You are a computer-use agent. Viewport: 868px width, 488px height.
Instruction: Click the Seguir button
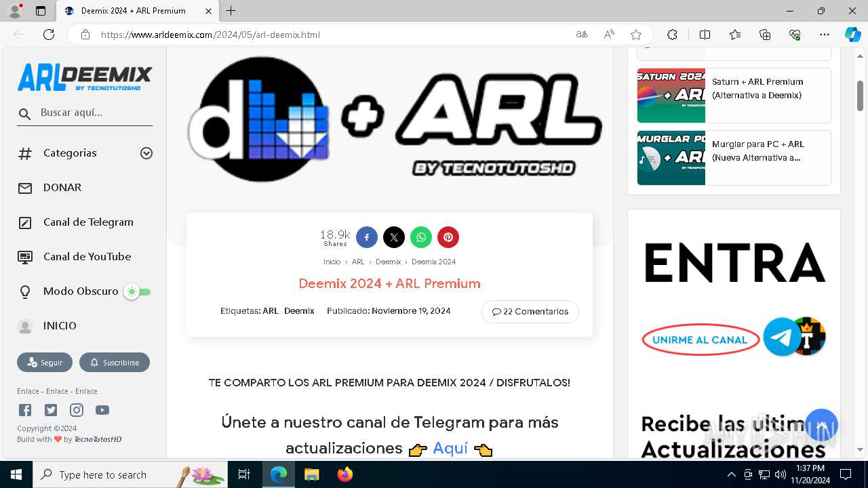(45, 363)
